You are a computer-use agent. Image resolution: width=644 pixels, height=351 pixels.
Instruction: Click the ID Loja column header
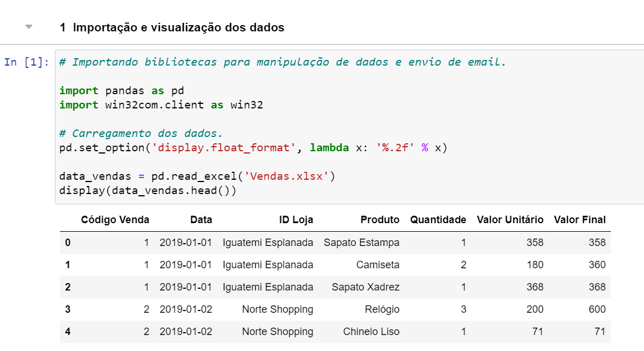[296, 220]
